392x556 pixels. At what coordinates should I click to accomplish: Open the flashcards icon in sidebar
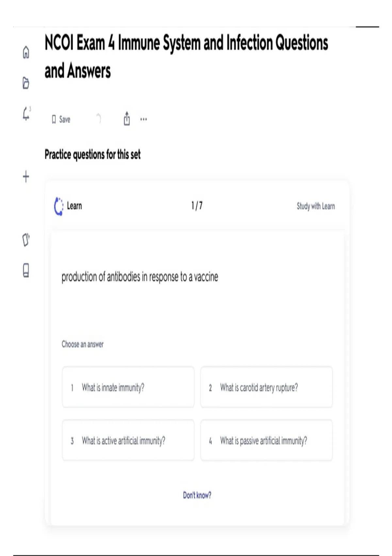click(26, 240)
